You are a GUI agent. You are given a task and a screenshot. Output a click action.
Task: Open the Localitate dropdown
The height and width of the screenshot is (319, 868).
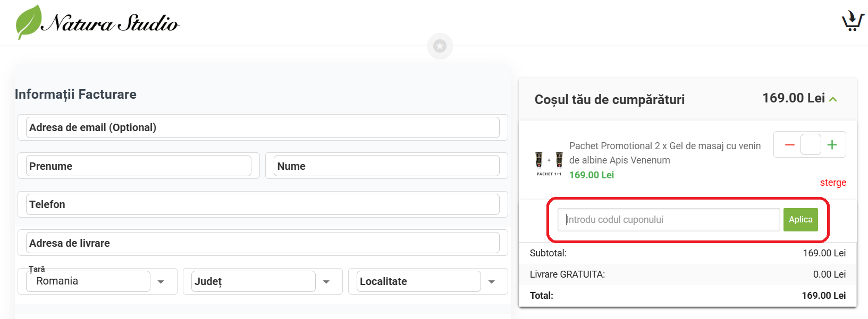491,282
